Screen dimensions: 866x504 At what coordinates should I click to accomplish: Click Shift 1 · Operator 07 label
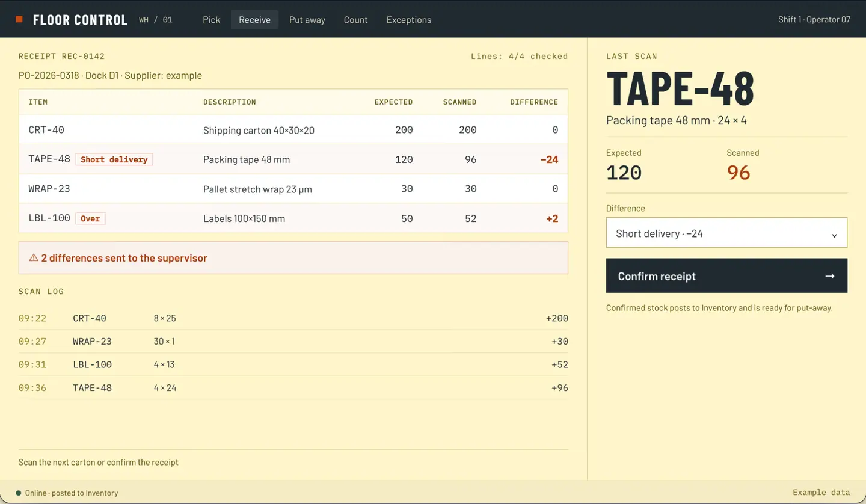[814, 19]
